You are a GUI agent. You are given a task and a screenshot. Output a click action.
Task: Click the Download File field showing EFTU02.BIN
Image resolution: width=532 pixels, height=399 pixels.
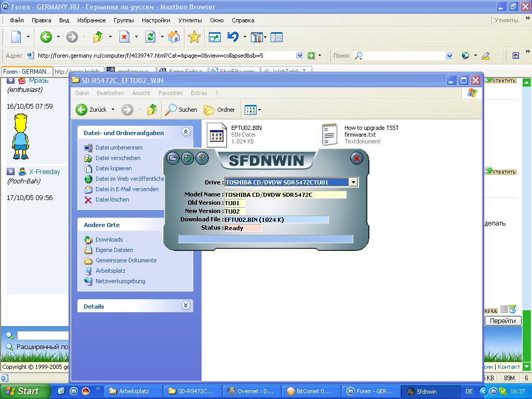[x=276, y=220]
